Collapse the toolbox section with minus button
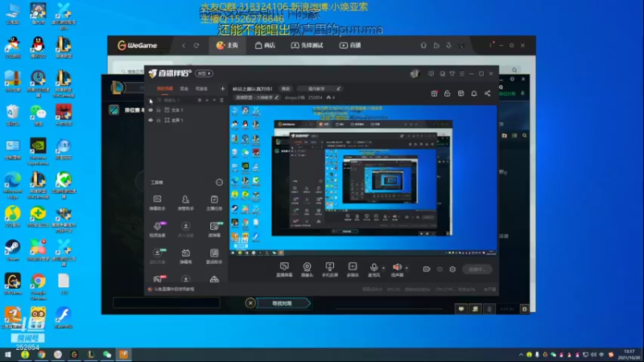 (219, 183)
